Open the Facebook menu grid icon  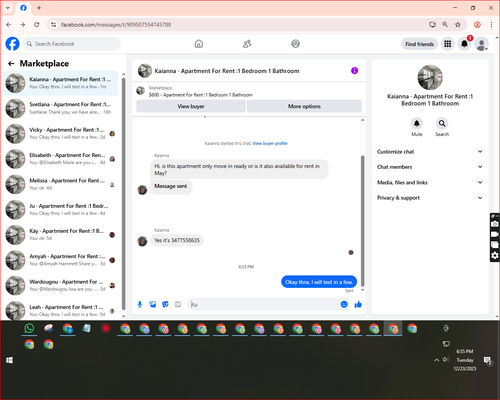[x=448, y=44]
